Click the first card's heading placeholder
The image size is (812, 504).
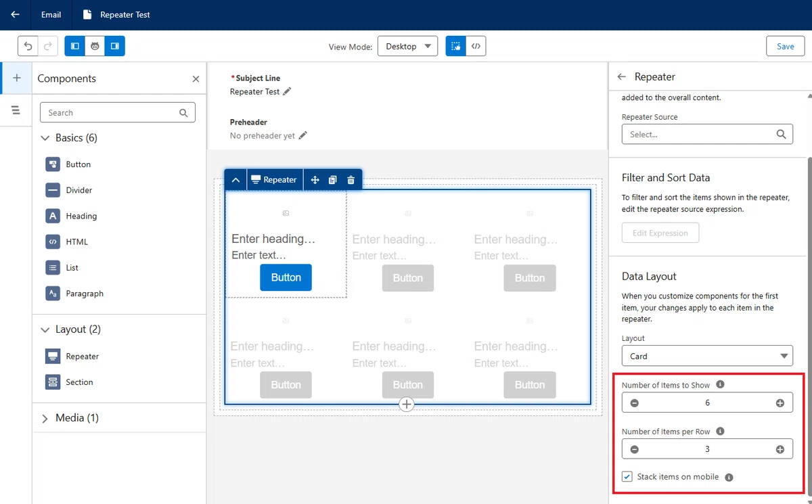pos(273,239)
